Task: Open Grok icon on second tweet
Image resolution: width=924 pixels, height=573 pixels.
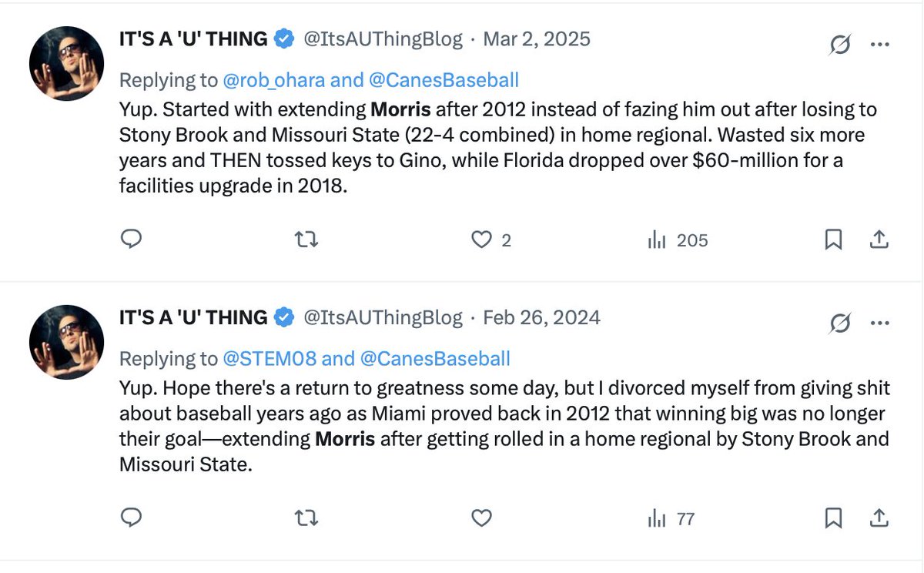Action: coord(840,324)
